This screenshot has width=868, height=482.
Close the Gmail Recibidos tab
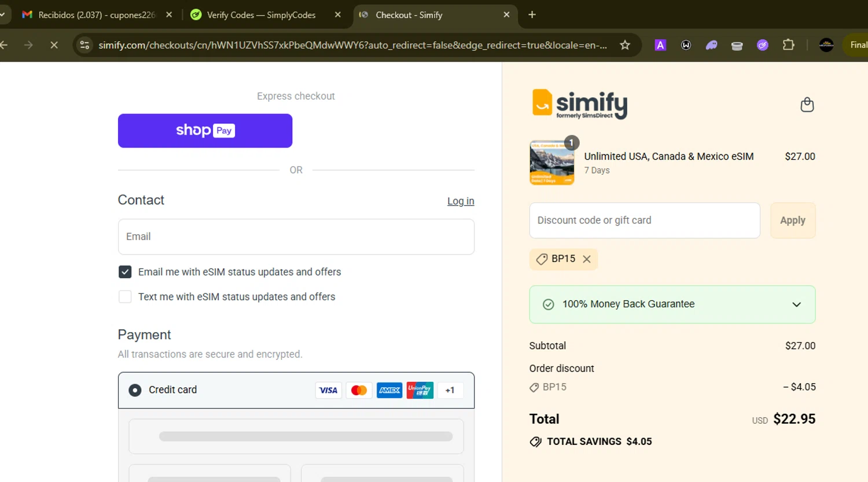tap(169, 15)
